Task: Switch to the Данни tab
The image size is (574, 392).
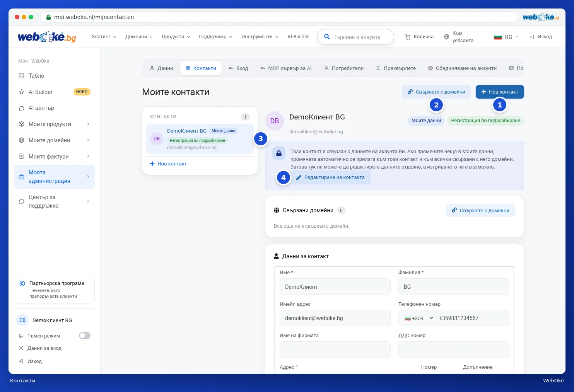Action: [161, 68]
